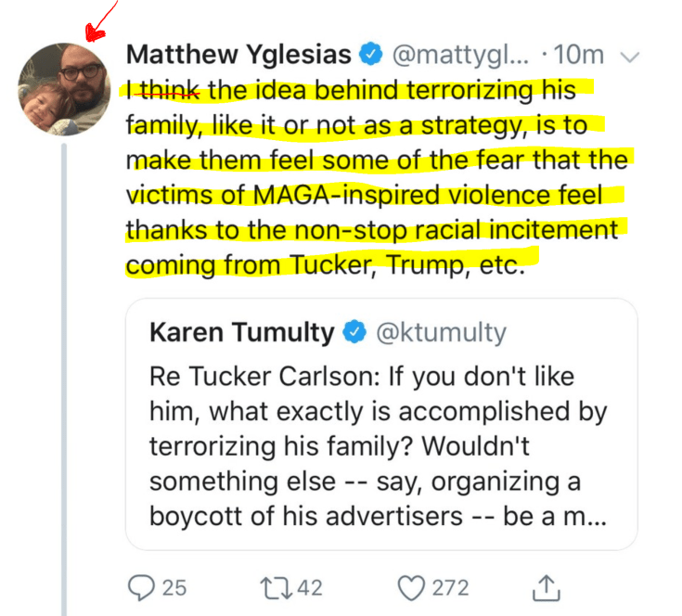Click the truncated "be a m..." text ending
The height and width of the screenshot is (616, 682).
555,517
